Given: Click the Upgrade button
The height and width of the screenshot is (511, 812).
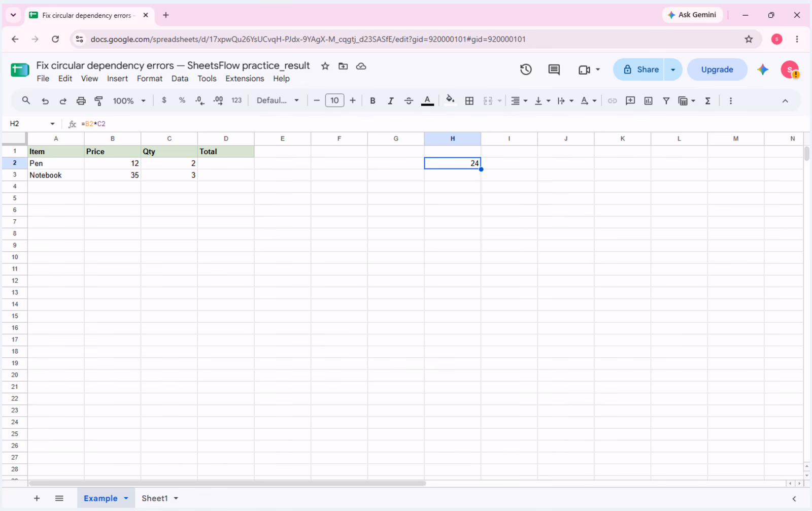Looking at the screenshot, I should click(x=717, y=70).
